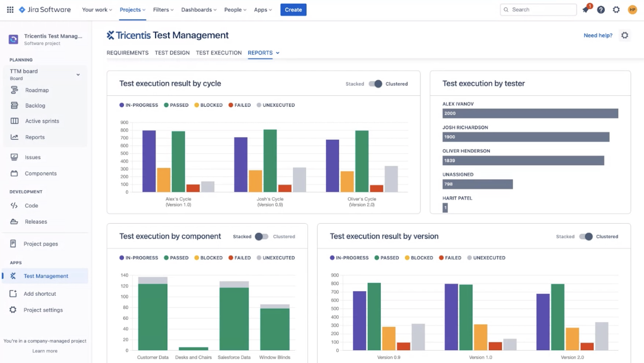The image size is (644, 363).
Task: Toggle Stacked/Clustered for result by cycle
Action: point(375,84)
